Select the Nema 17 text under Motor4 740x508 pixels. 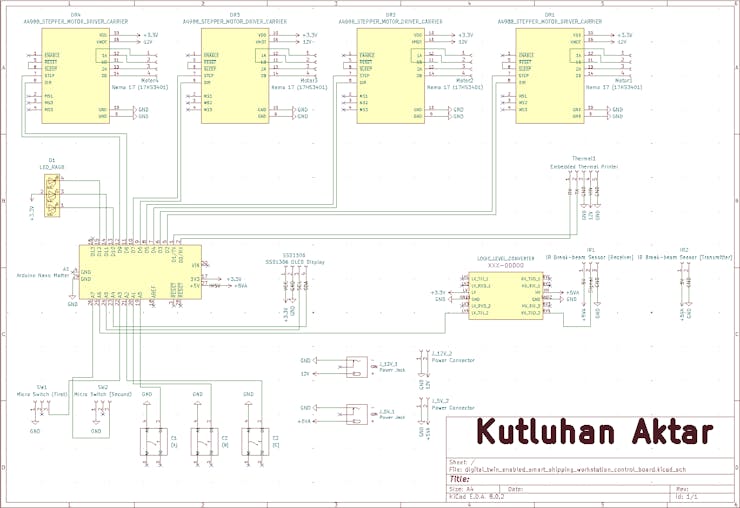(140, 87)
